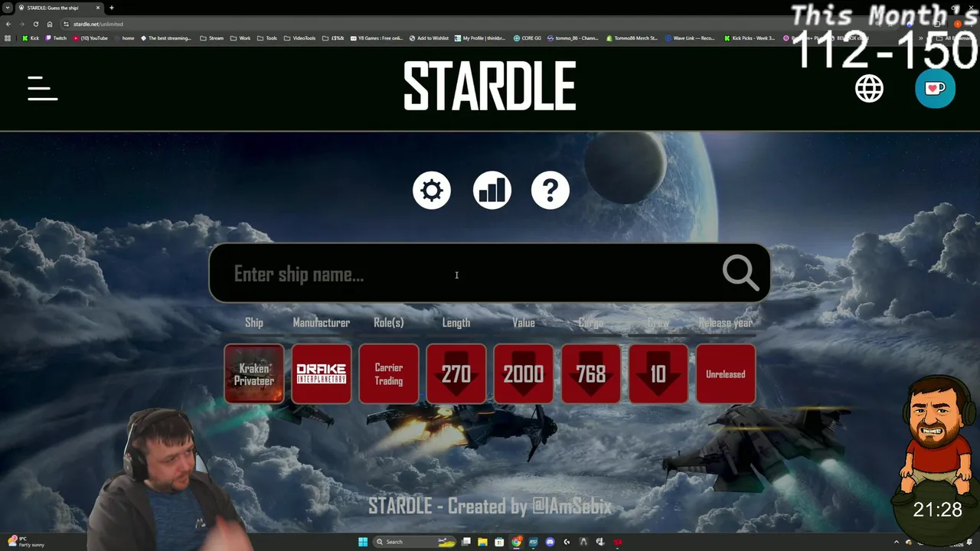Open the language globe icon
Image resolution: width=980 pixels, height=551 pixels.
pyautogui.click(x=869, y=89)
